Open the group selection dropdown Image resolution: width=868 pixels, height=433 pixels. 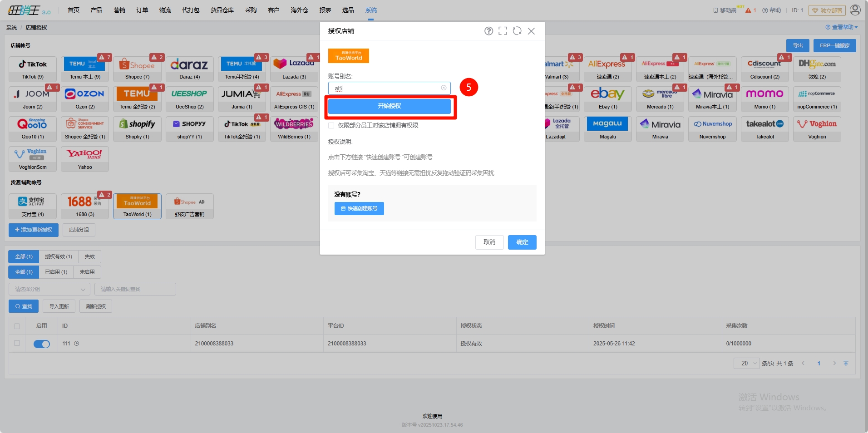pos(49,289)
